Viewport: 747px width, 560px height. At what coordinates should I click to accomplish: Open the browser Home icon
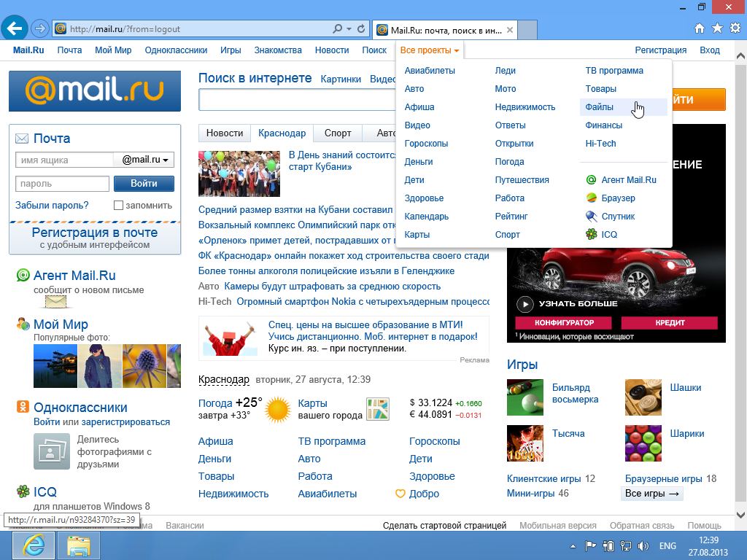click(700, 28)
